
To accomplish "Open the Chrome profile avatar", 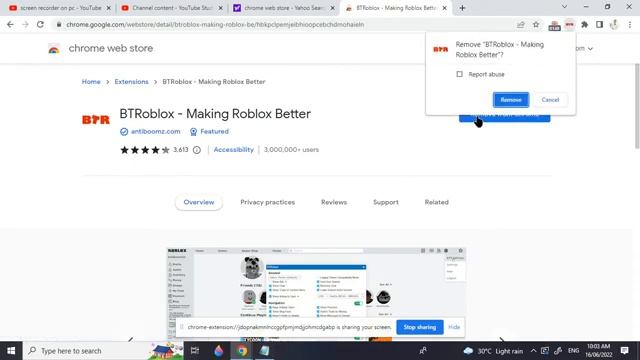I will 614,24.
